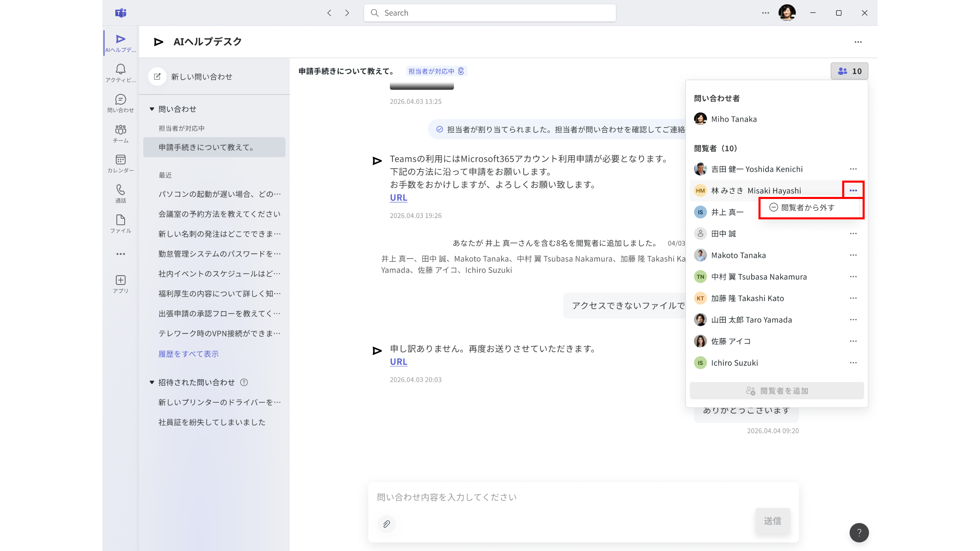Click viewer 佐藤 アイコ
Image resolution: width=980 pixels, height=551 pixels.
(x=731, y=341)
